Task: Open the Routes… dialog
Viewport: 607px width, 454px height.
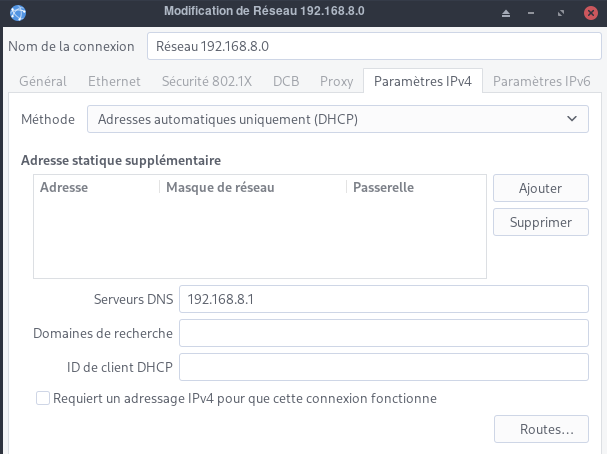Action: tap(546, 430)
